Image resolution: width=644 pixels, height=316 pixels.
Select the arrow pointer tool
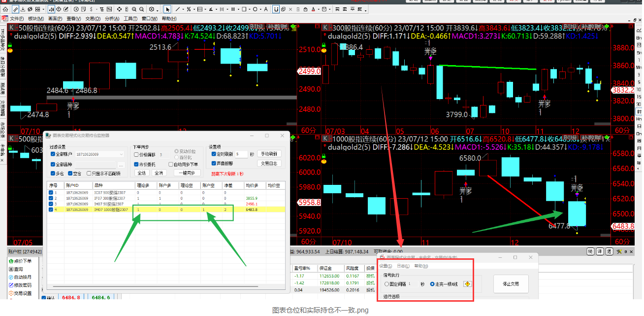[167, 9]
